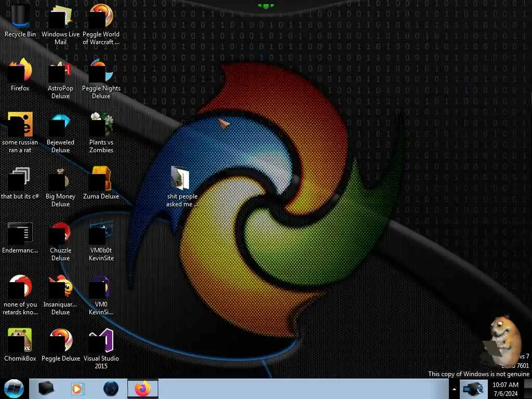The image size is (532, 399).
Task: Open the black box taskbar app
Action: tap(46, 389)
